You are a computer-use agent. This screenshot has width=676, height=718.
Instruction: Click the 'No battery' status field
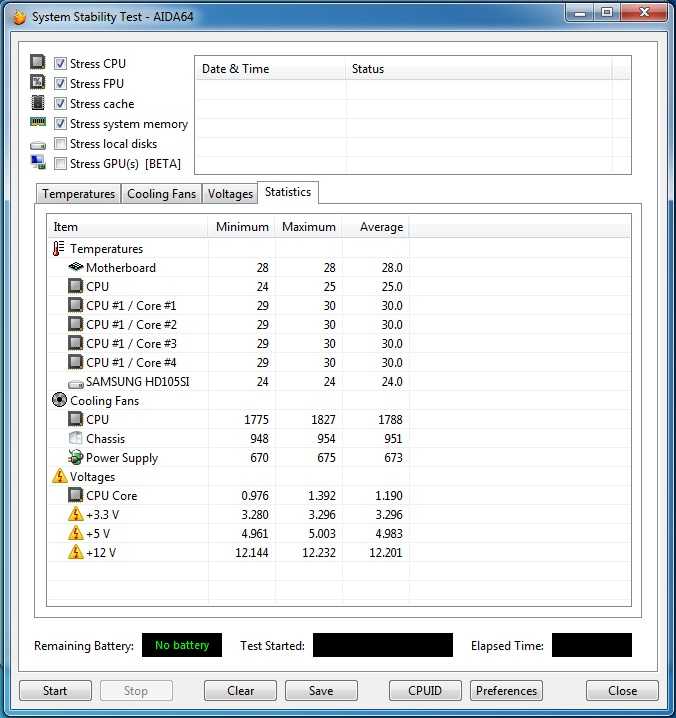click(x=182, y=645)
